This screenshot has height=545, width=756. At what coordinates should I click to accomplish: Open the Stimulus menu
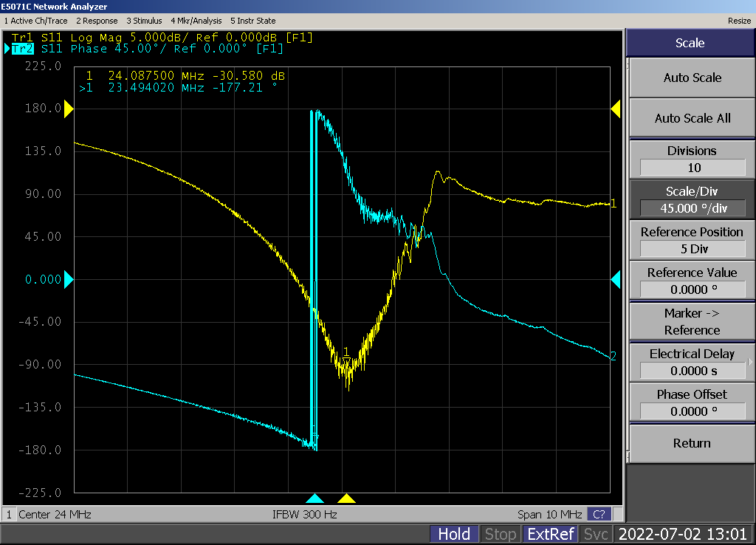(x=144, y=21)
